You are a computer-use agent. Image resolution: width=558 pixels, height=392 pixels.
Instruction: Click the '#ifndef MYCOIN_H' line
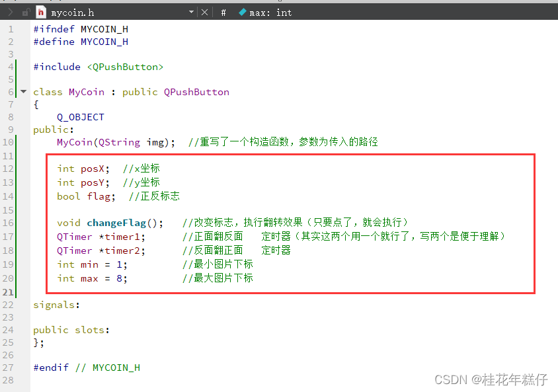point(81,29)
